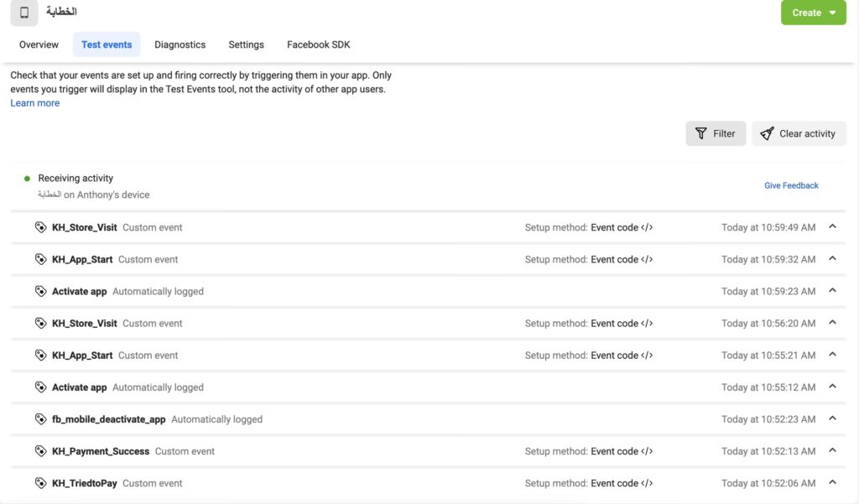Screen dimensions: 859x504
Task: Switch to the Diagnostics tab
Action: [x=180, y=44]
